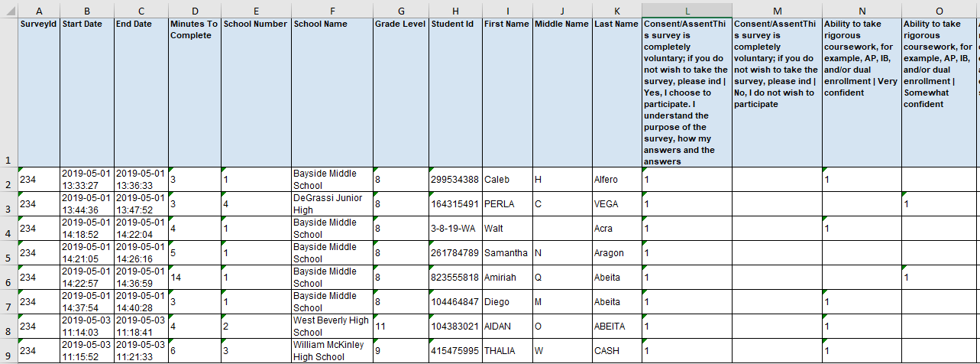Click the School Number header cell
Screen dimensions: 980x364
point(256,92)
